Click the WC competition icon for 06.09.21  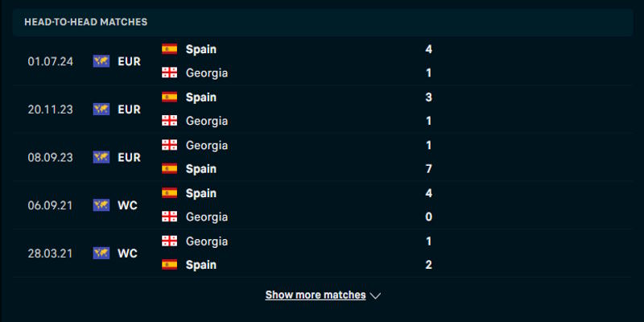(x=101, y=205)
